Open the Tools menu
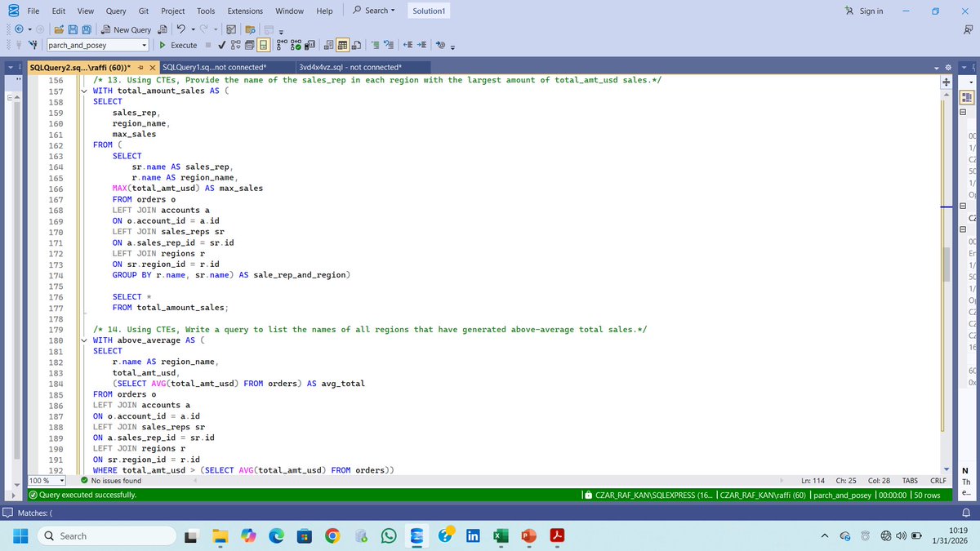This screenshot has height=551, width=980. tap(206, 11)
